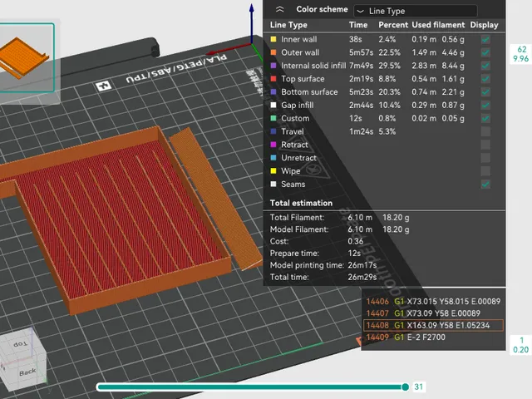Viewport: 532px width, 399px height.
Task: Click the Total estimation heading
Action: (x=301, y=203)
